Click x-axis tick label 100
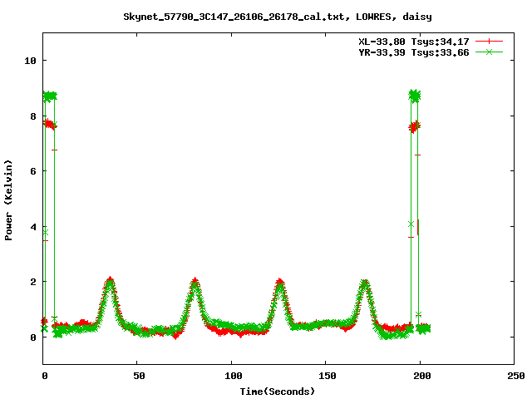The image size is (532, 399). pyautogui.click(x=234, y=376)
